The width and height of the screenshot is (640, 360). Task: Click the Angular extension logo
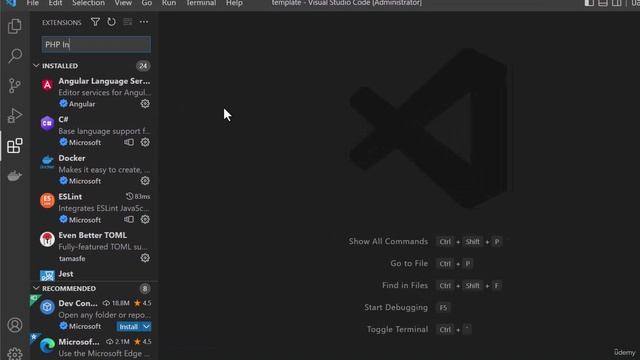click(47, 85)
